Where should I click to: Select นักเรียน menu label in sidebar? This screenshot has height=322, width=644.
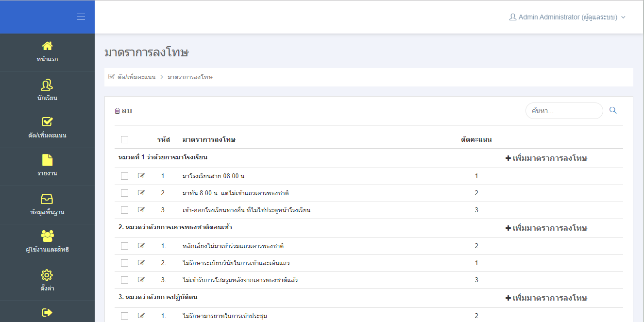tap(47, 98)
